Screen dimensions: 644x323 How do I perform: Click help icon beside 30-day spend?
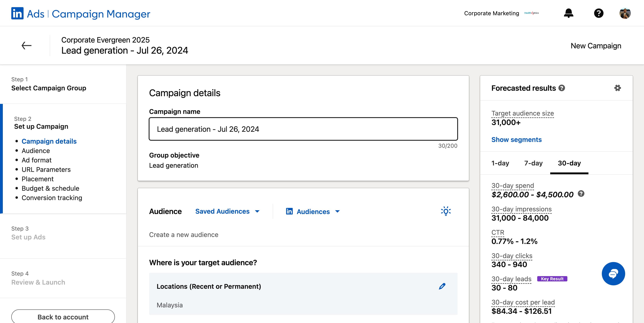[581, 194]
